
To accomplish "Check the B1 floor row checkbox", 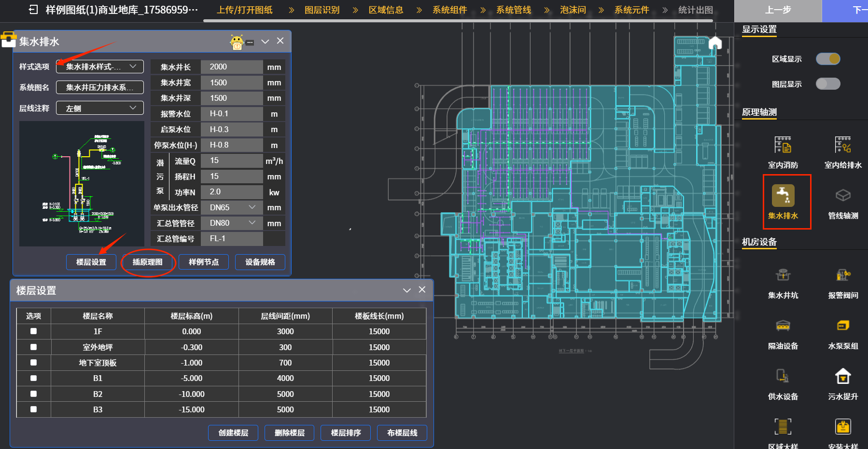I will click(33, 378).
